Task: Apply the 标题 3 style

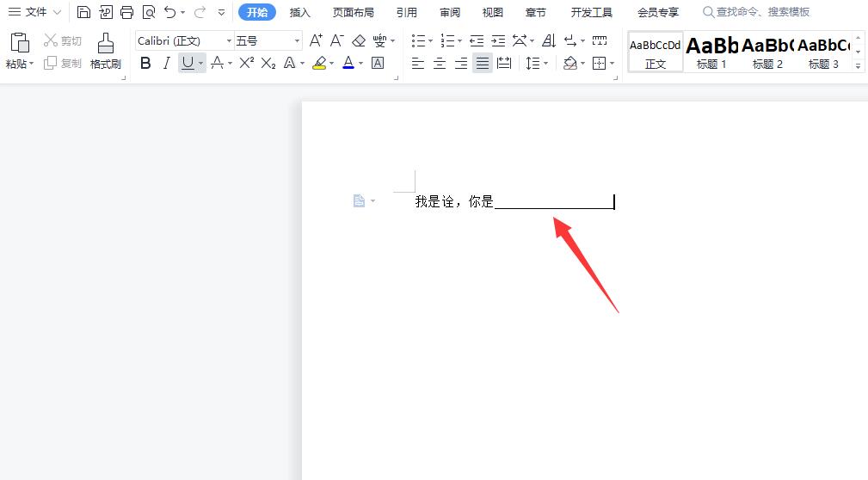Action: click(823, 52)
